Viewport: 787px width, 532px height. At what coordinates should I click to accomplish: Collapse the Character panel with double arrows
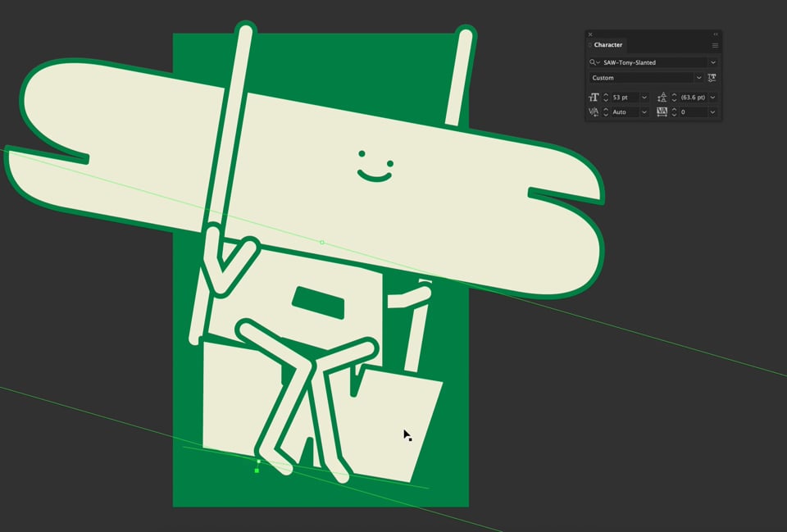point(716,34)
